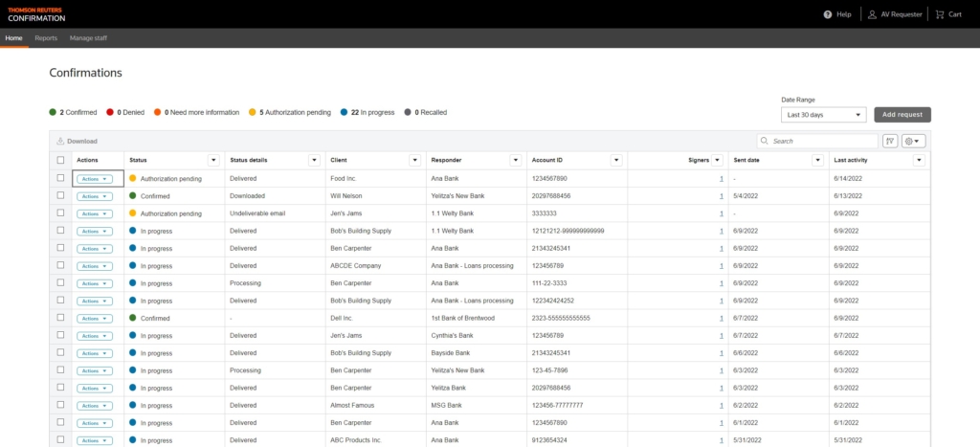Open the gear settings menu
This screenshot has width=980, height=447.
[913, 141]
